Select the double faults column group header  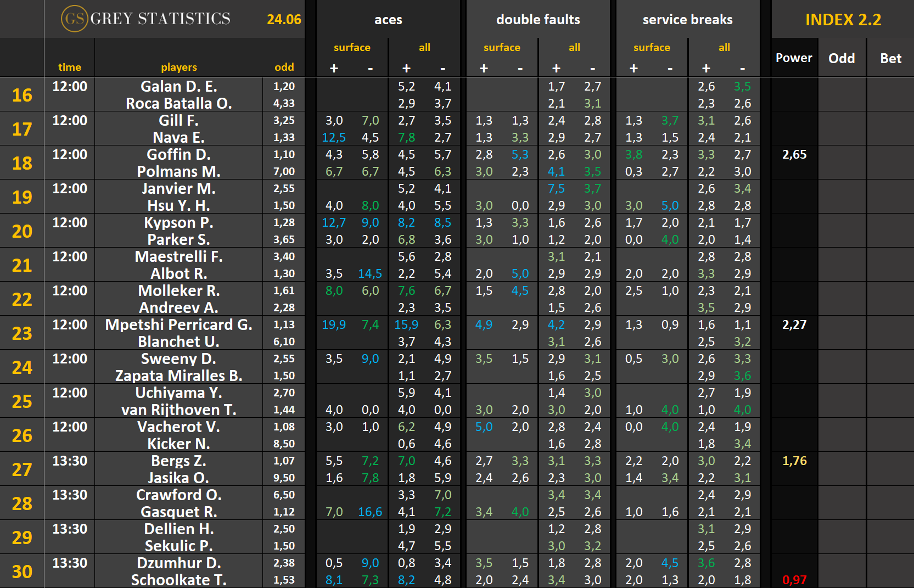pyautogui.click(x=538, y=20)
